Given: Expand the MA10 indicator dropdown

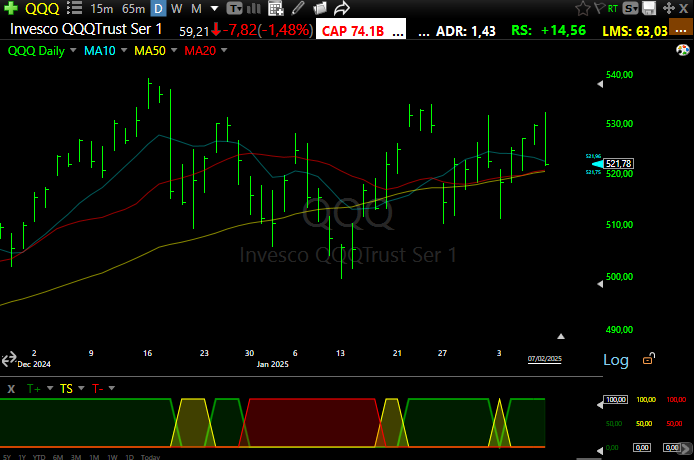Looking at the screenshot, I should click(x=124, y=50).
